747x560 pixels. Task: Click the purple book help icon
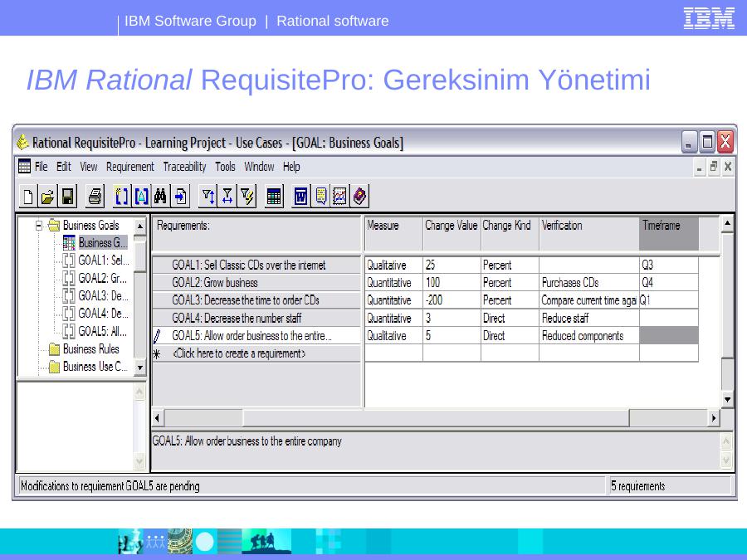pos(359,196)
